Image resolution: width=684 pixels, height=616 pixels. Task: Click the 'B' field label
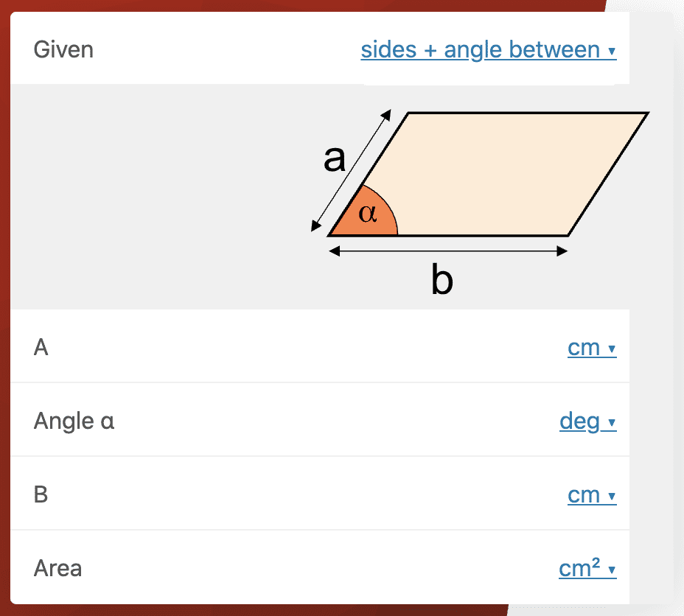41,494
